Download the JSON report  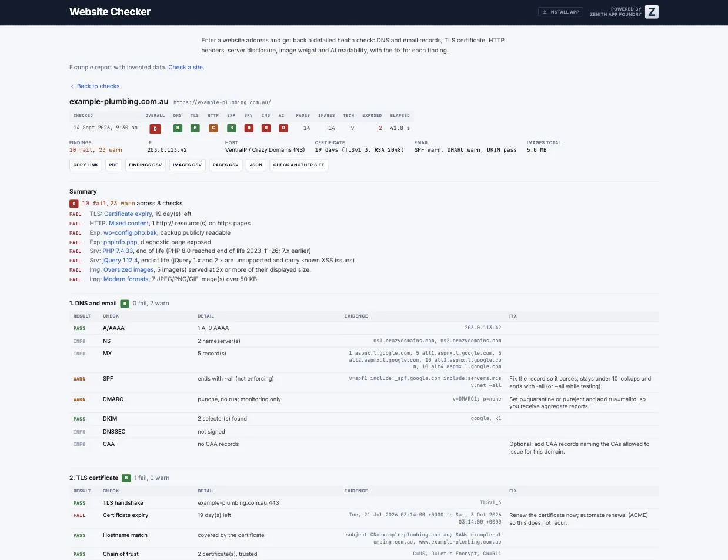256,165
